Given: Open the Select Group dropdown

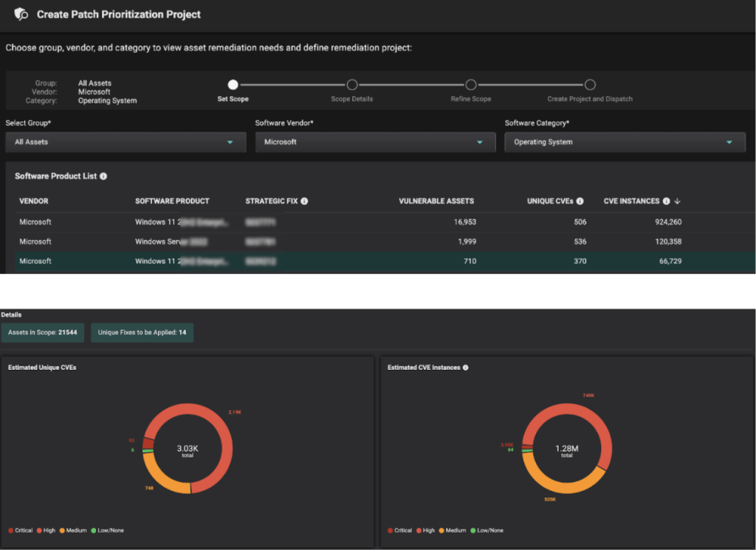Looking at the screenshot, I should [x=126, y=142].
